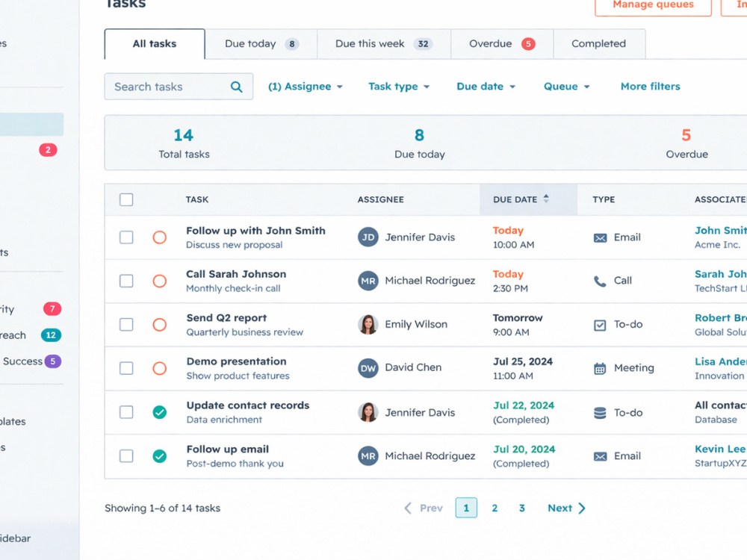Switch to Due this week tab

[384, 44]
